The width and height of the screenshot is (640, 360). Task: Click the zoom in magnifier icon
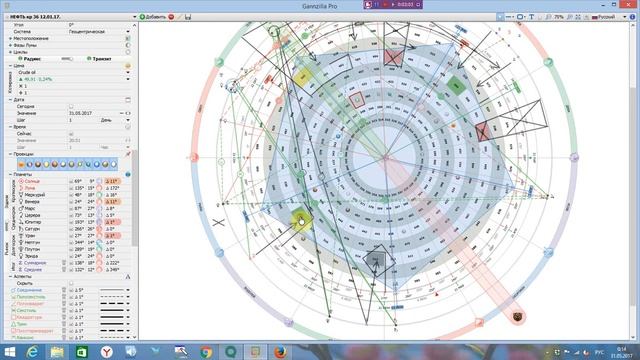click(x=570, y=17)
